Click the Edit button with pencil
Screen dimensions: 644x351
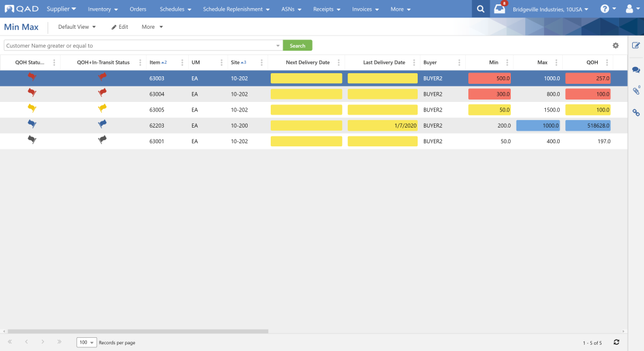tap(119, 27)
